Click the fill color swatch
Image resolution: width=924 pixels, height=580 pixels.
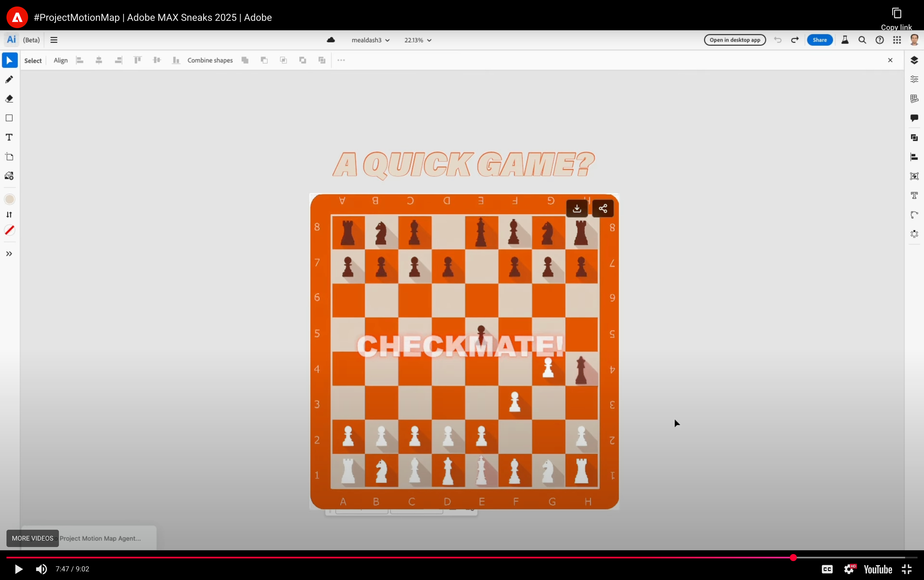pos(9,199)
